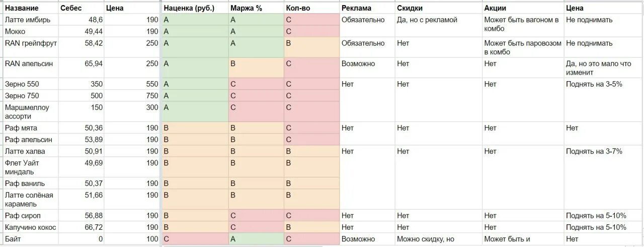Select the 'Кол-во' header cell
Image resolution: width=644 pixels, height=247 pixels.
pos(311,9)
